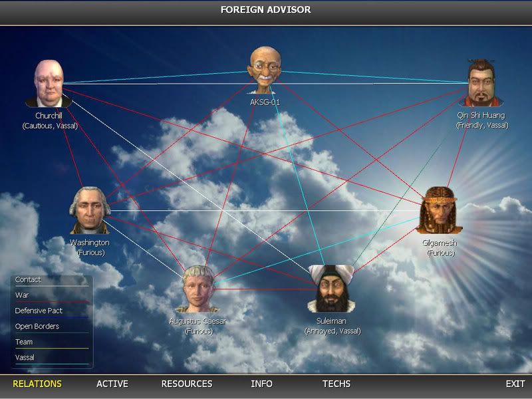
Task: Select Suleiman's leader portrait
Action: 332,289
